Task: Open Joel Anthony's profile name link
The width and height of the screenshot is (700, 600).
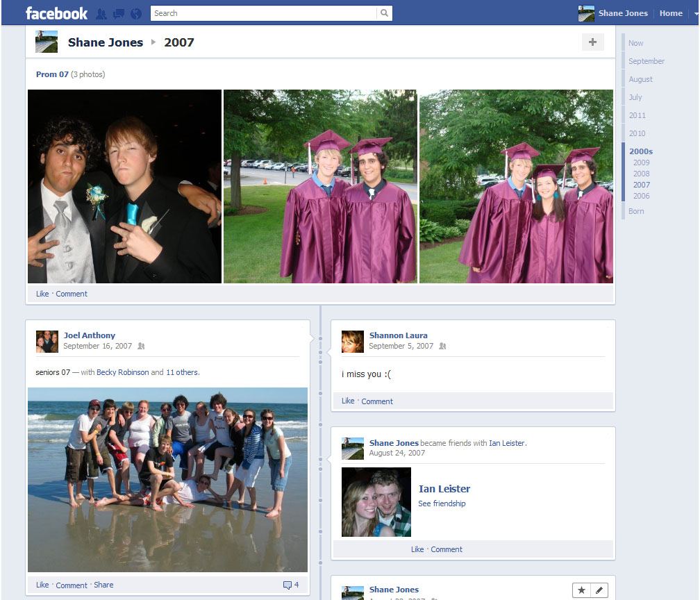Action: click(x=90, y=335)
